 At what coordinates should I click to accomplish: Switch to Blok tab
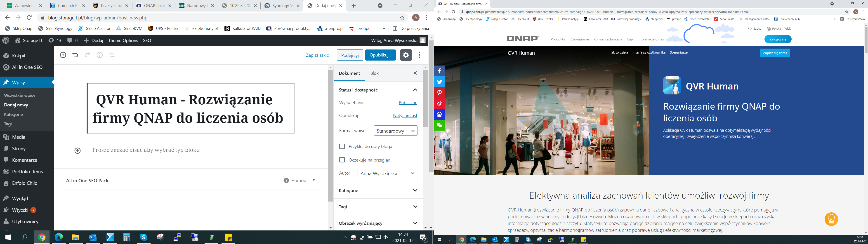click(x=374, y=73)
